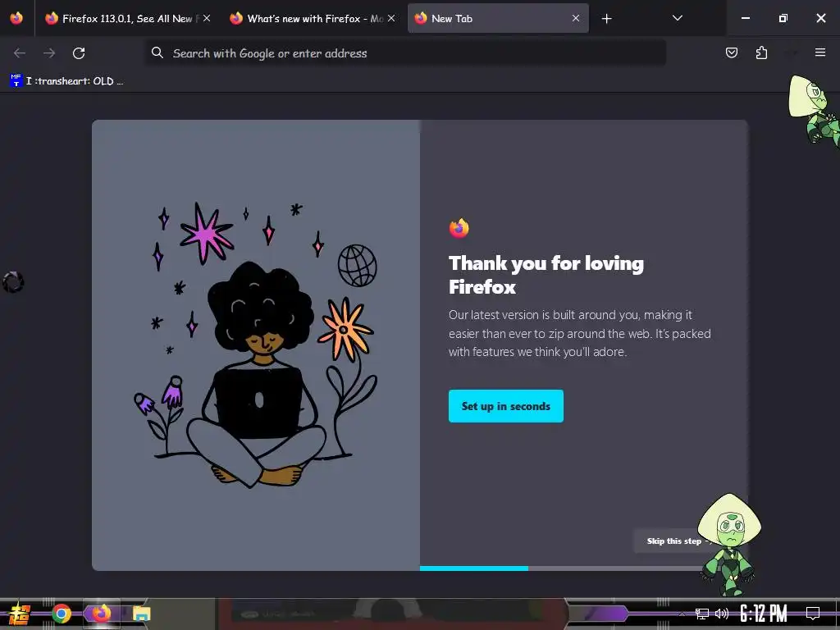Launch Google Chrome from taskbar

[x=61, y=614]
